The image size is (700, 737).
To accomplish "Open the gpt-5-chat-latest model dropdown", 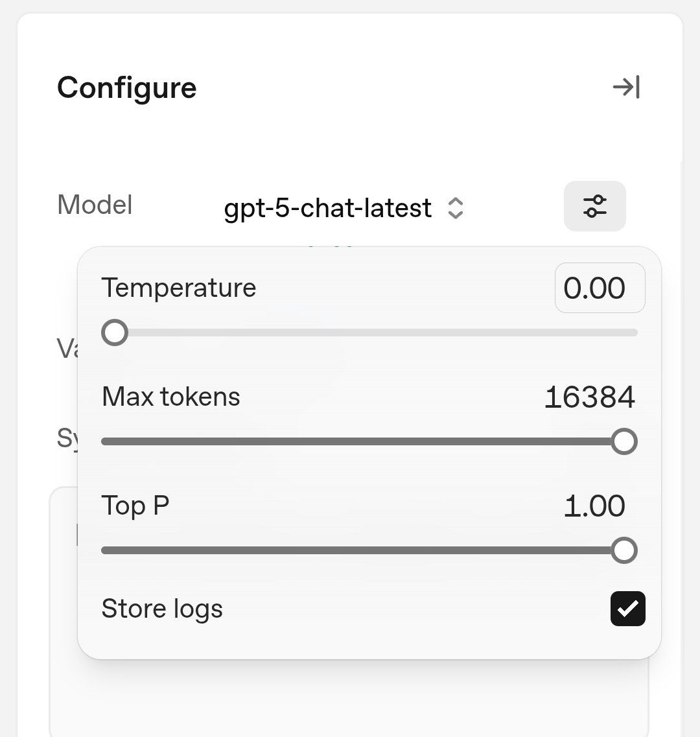I will (344, 208).
